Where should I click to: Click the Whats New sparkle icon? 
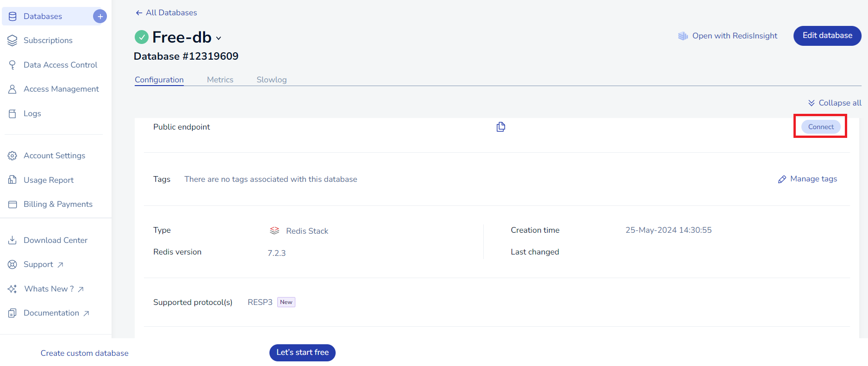point(12,289)
